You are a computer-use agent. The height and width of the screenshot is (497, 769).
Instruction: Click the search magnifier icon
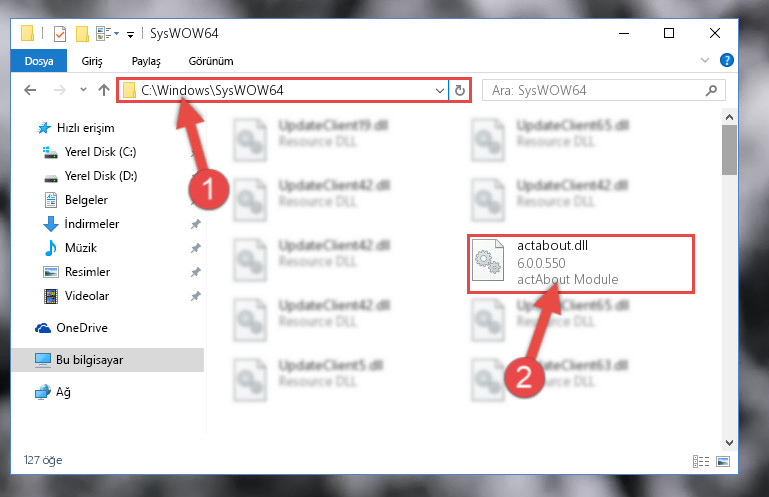pos(711,90)
